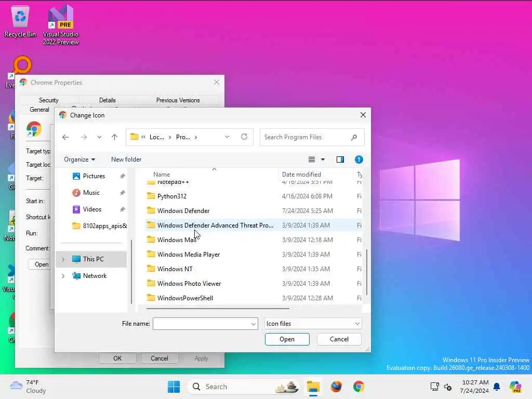This screenshot has width=532, height=399.
Task: Launch Firefox from the taskbar
Action: tap(336, 387)
